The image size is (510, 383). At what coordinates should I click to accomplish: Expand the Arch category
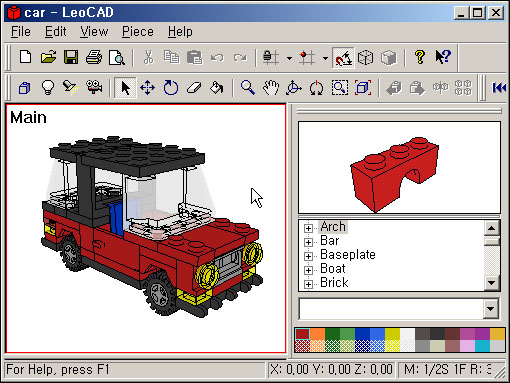(308, 228)
